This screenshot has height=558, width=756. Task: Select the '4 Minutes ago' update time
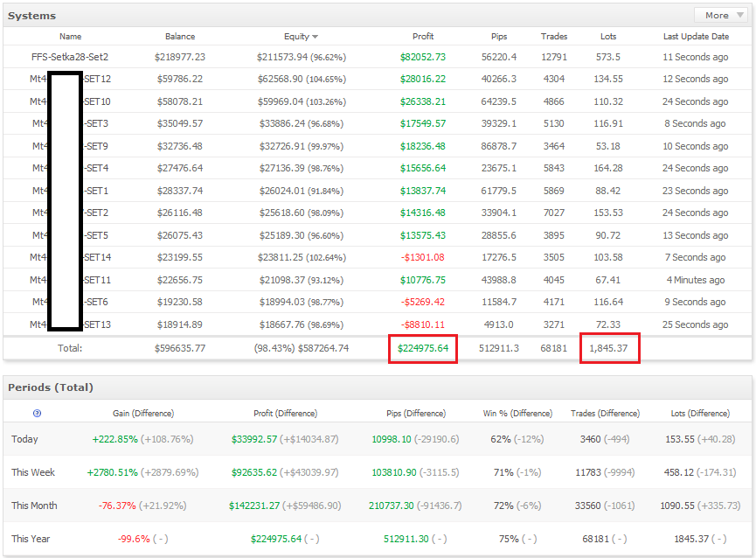click(x=696, y=280)
